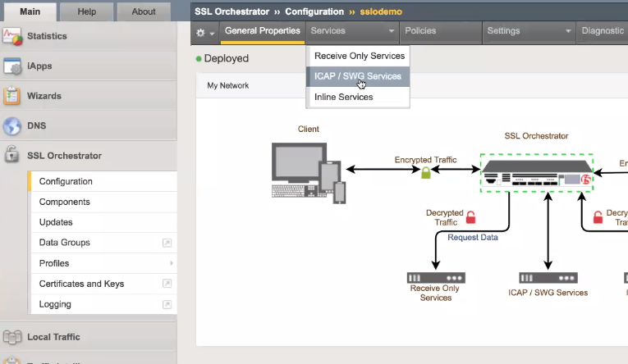Click the Receive Only Services device icon

(436, 278)
